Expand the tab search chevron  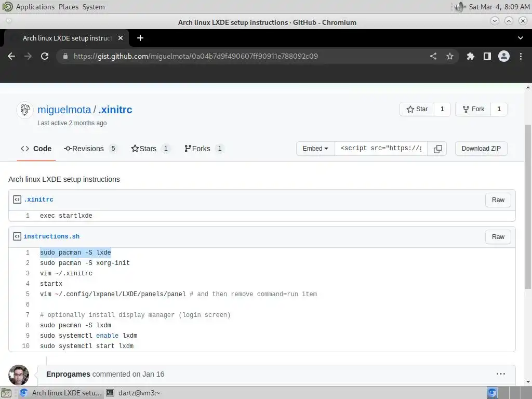(521, 38)
